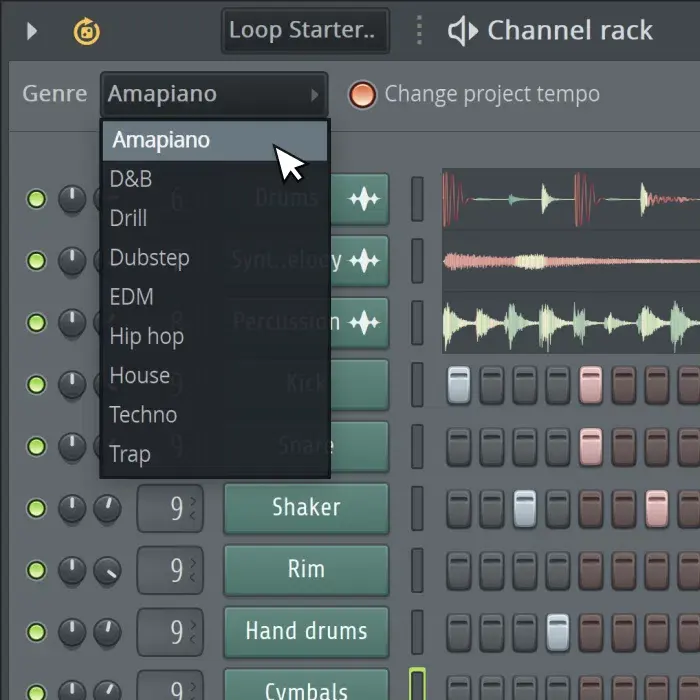Toggle the lit pink seventh step of Shaker row
This screenshot has width=700, height=700.
click(657, 508)
